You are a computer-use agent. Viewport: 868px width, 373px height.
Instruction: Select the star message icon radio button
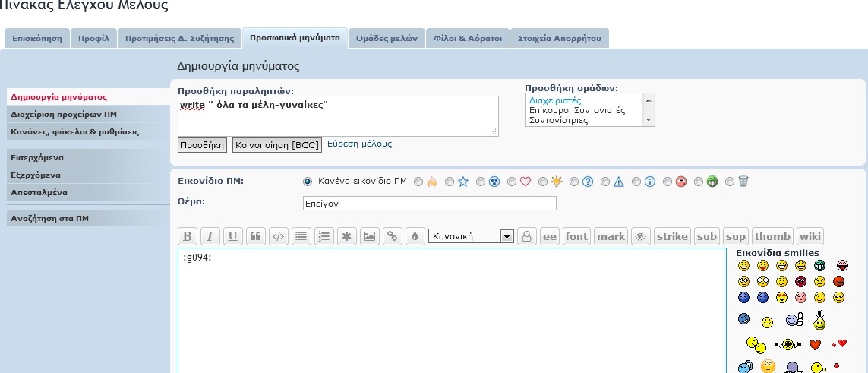(450, 182)
